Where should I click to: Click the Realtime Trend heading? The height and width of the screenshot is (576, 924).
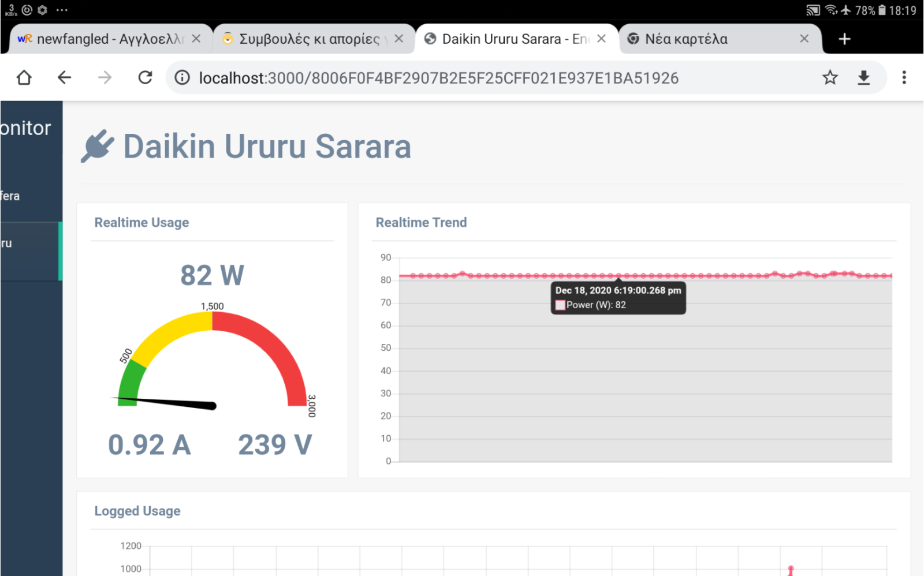pos(421,223)
